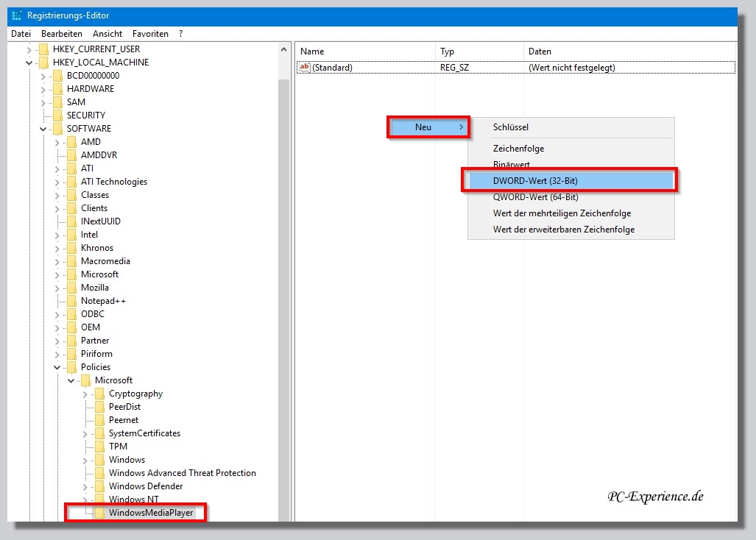This screenshot has width=756, height=540.
Task: Click the WindowsMediaPlayer folder icon
Action: pyautogui.click(x=99, y=513)
